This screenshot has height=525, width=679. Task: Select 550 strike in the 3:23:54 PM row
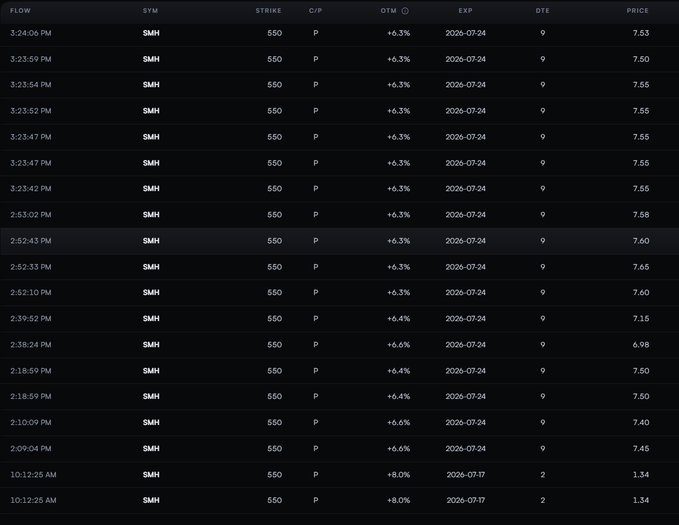point(275,84)
